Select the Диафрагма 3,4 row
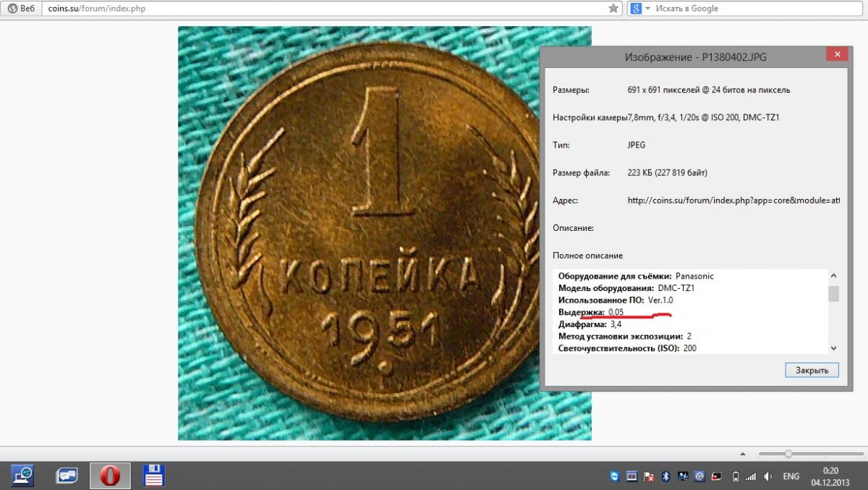Screen dimensions: 868x490 (590, 324)
